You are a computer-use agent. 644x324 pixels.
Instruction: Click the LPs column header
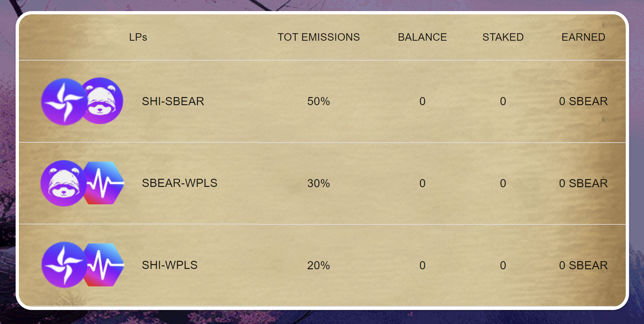click(x=138, y=37)
